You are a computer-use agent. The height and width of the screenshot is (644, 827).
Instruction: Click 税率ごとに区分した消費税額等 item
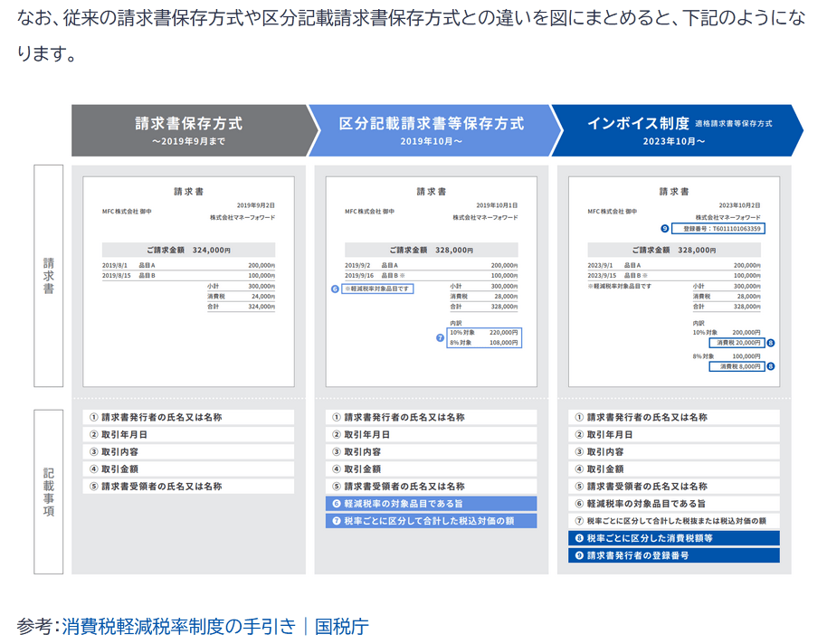[674, 538]
